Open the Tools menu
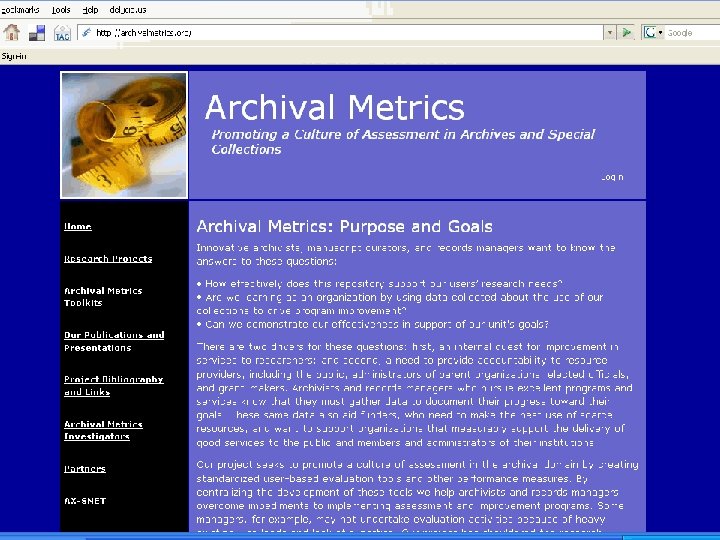 coord(61,10)
